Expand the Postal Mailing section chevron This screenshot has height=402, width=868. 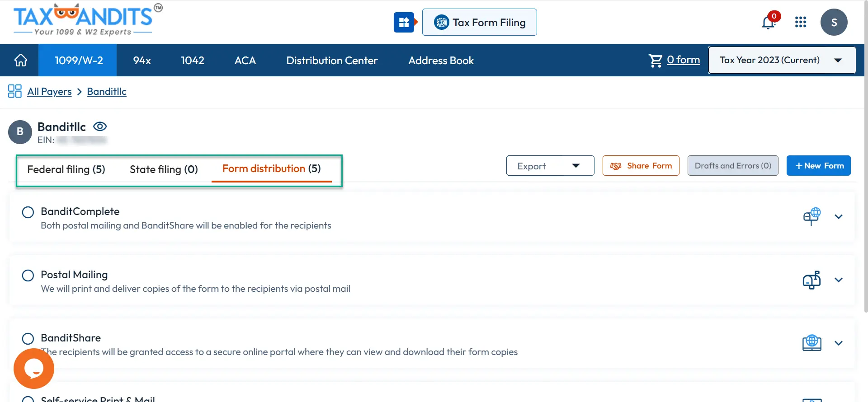(839, 280)
